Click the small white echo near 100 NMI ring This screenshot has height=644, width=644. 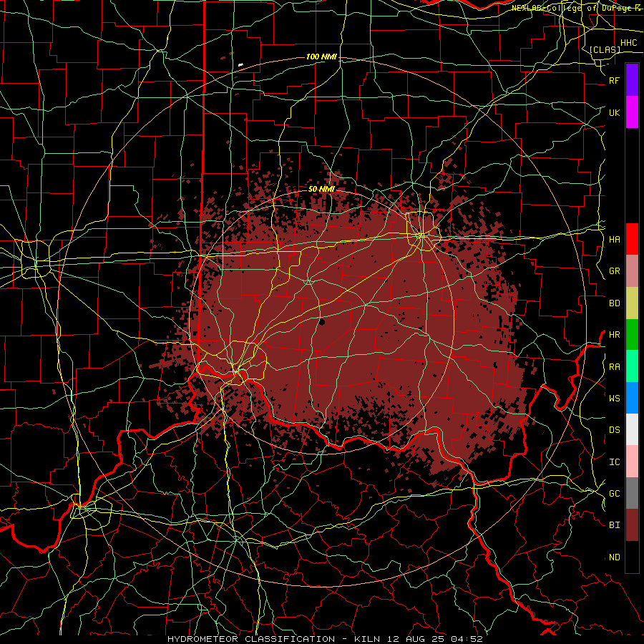coord(240,65)
